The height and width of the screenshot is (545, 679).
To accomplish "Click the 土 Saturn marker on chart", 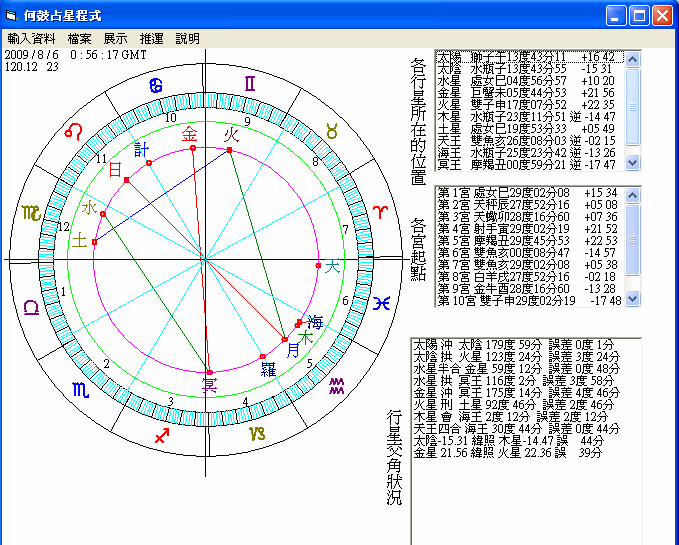I will click(x=80, y=240).
